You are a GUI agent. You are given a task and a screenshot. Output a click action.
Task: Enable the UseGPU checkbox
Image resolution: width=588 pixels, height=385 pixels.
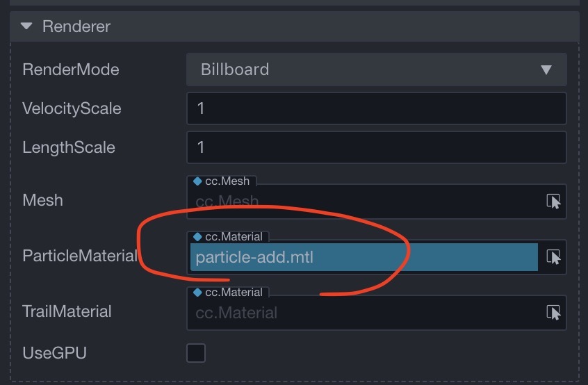[x=196, y=352]
